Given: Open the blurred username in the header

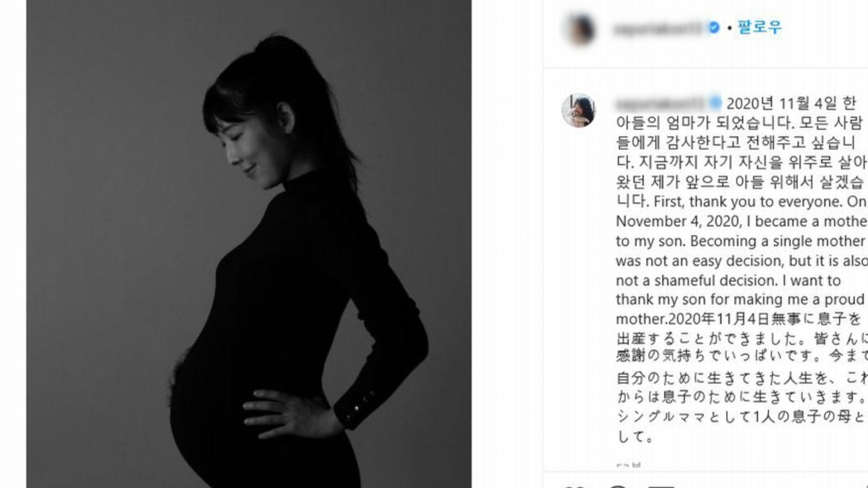Looking at the screenshot, I should (x=658, y=29).
